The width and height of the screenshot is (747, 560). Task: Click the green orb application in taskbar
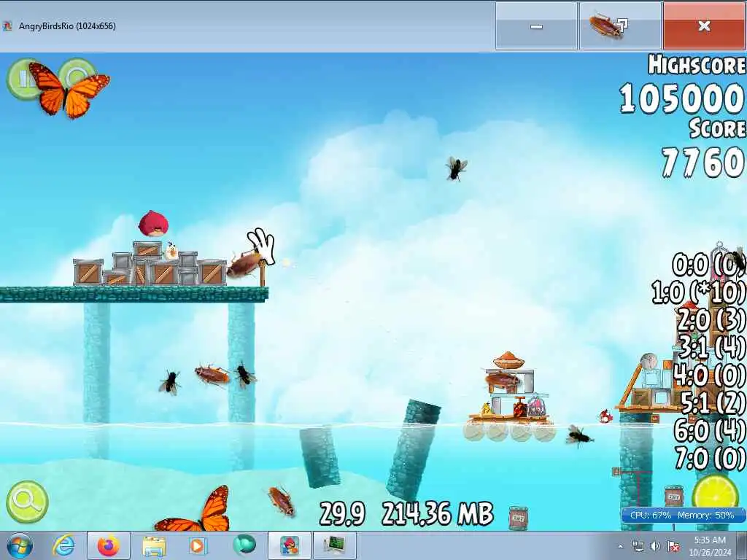click(x=244, y=545)
